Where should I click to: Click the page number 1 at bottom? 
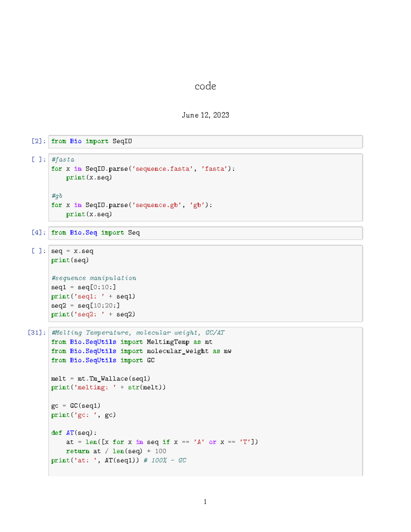(x=205, y=502)
